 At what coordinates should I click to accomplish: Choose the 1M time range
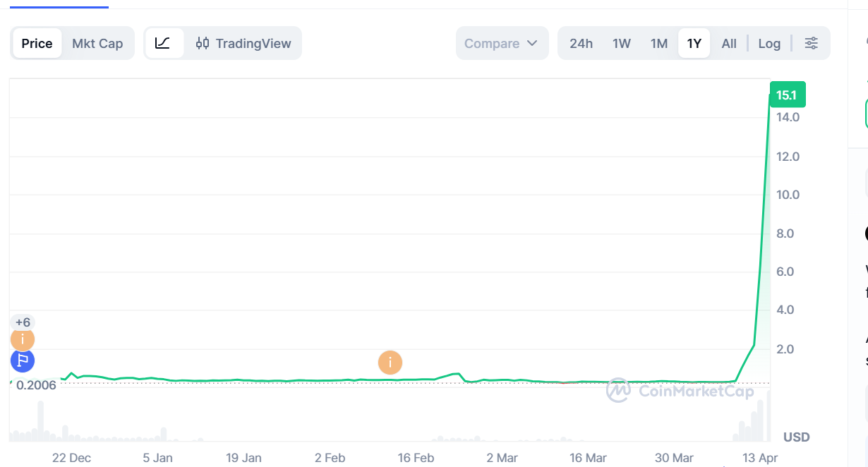pos(659,43)
